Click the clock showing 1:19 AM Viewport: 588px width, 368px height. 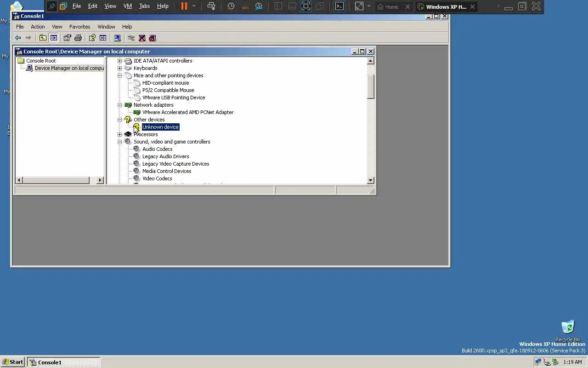click(x=572, y=362)
